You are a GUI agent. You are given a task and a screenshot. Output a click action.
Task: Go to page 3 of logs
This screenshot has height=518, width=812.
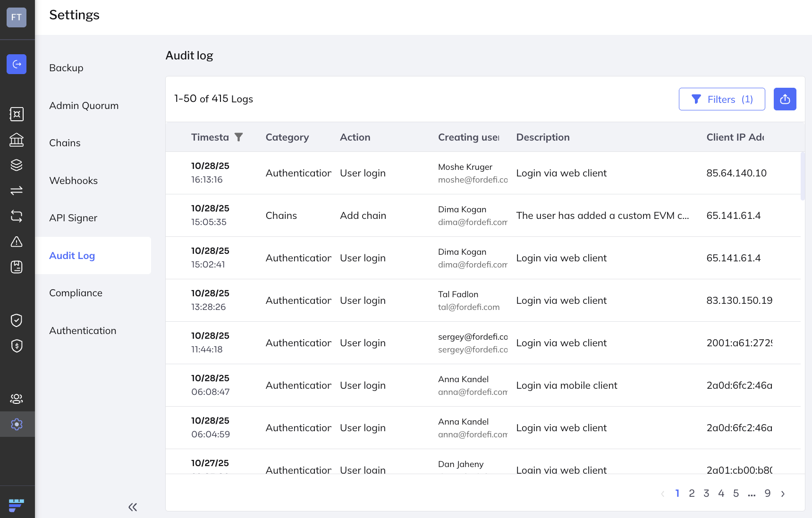click(x=706, y=493)
